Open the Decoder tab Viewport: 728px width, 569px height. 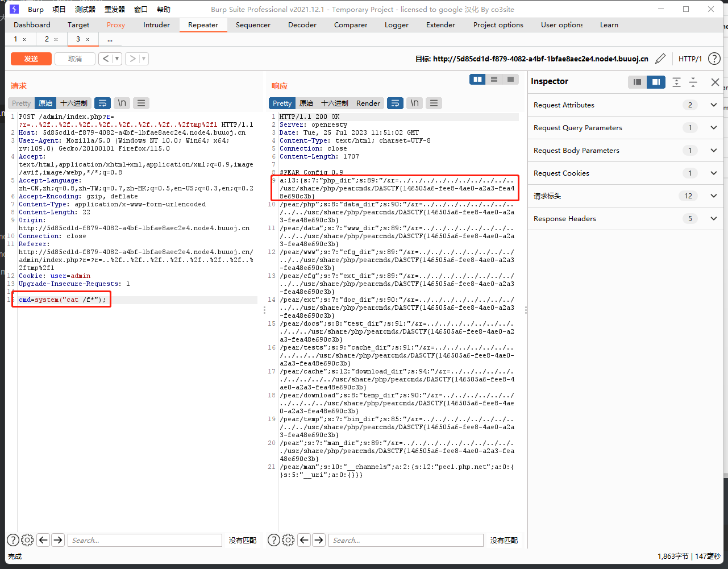pos(302,25)
